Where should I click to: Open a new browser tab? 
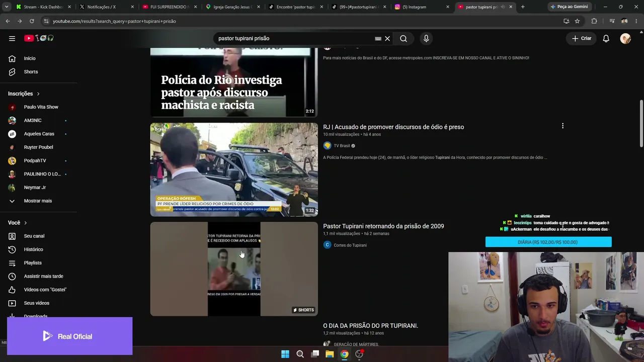tap(523, 7)
